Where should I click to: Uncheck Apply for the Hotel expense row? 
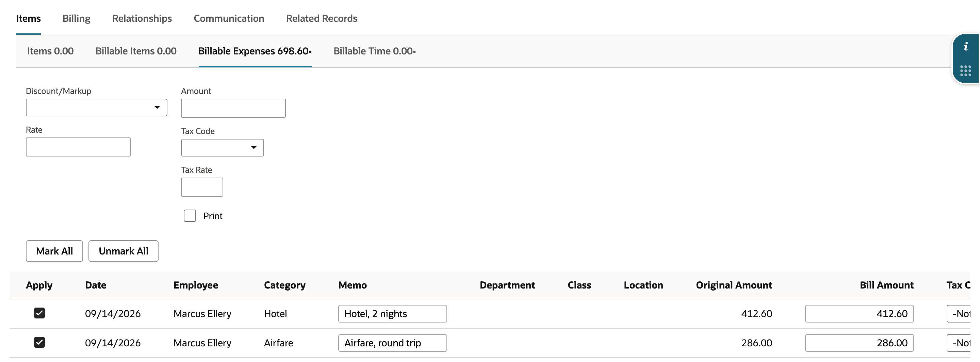tap(39, 313)
